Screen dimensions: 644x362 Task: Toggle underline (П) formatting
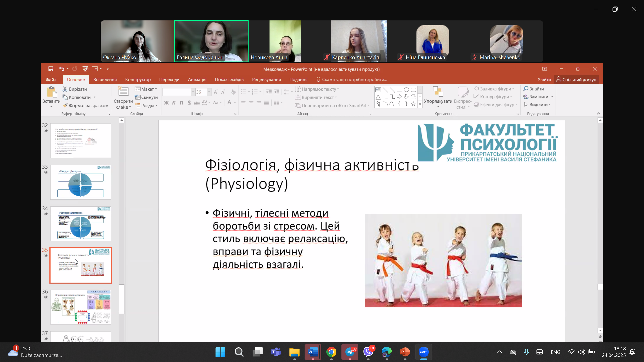coord(181,103)
